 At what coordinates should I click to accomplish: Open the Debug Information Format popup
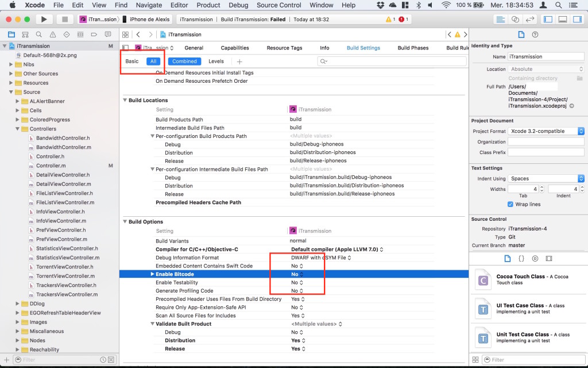pyautogui.click(x=321, y=258)
